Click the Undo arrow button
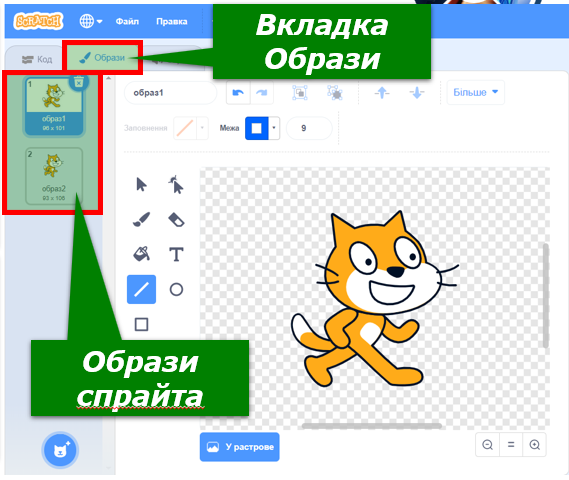Image resolution: width=569 pixels, height=480 pixels. click(x=238, y=93)
